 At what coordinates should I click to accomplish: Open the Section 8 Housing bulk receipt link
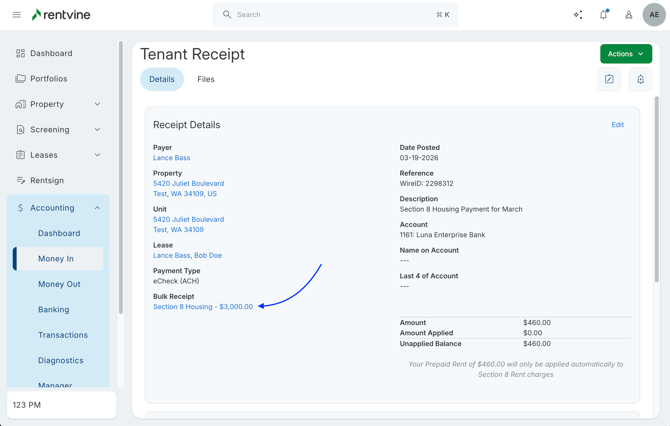point(203,307)
